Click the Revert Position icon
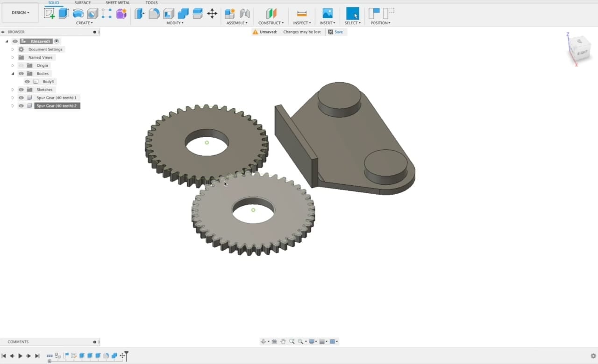 click(x=389, y=13)
